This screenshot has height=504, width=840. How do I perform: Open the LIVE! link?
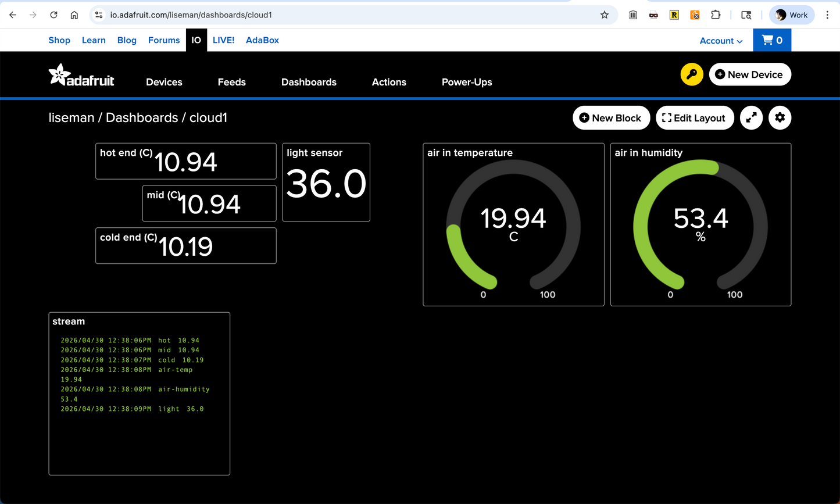[224, 40]
